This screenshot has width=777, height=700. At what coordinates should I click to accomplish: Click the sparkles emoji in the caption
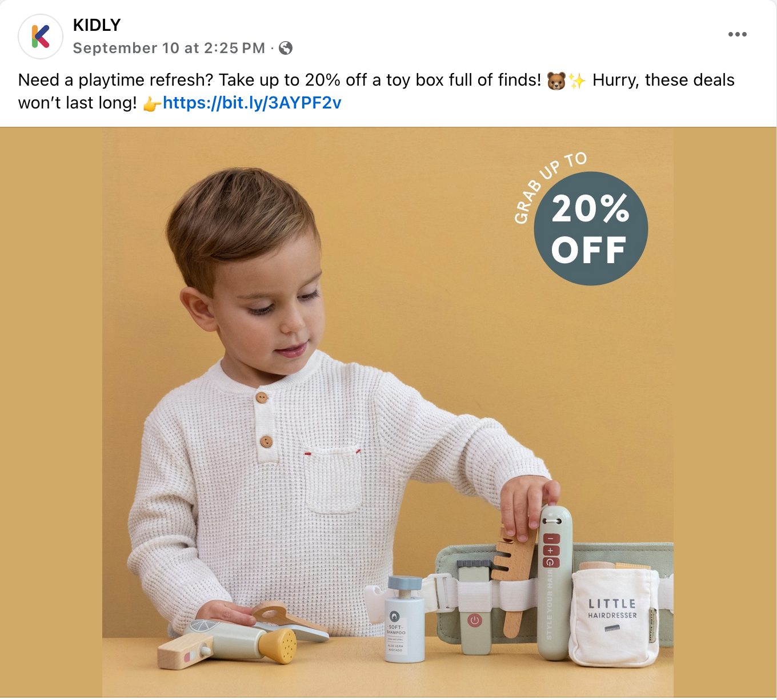coord(576,81)
